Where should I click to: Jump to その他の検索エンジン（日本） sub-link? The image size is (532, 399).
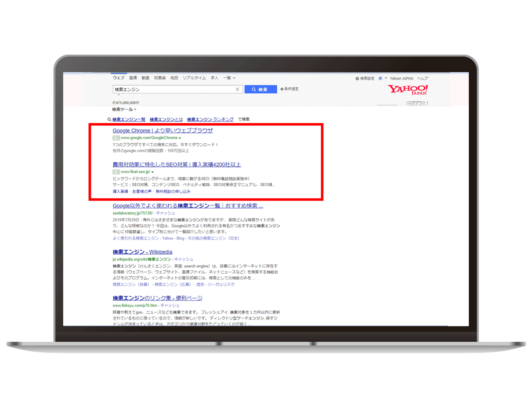(x=213, y=238)
